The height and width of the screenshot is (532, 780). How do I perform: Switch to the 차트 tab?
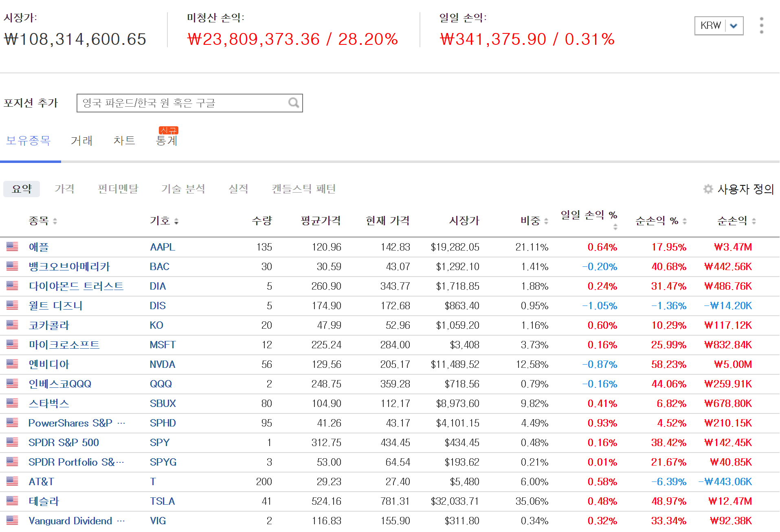click(x=124, y=141)
